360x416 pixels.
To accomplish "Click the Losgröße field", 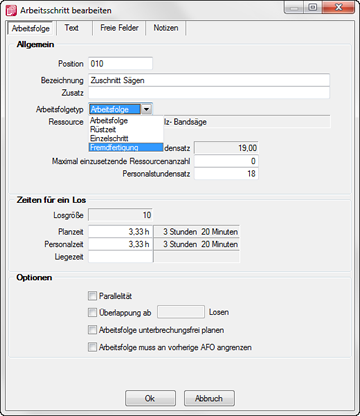I will 121,215.
